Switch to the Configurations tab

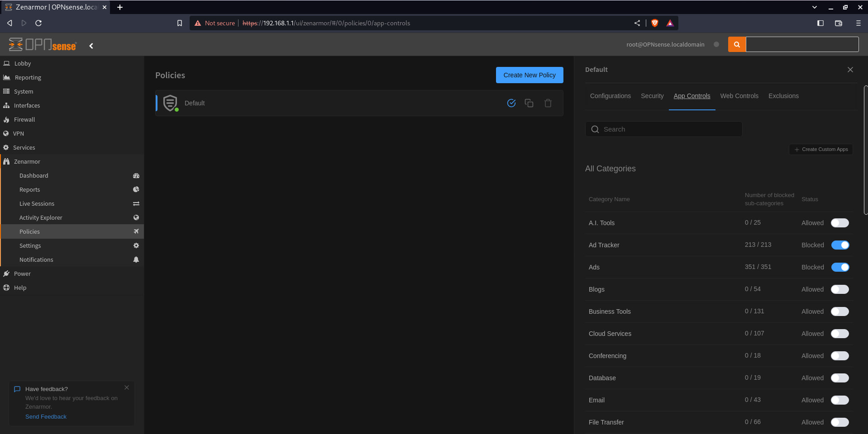pos(610,96)
